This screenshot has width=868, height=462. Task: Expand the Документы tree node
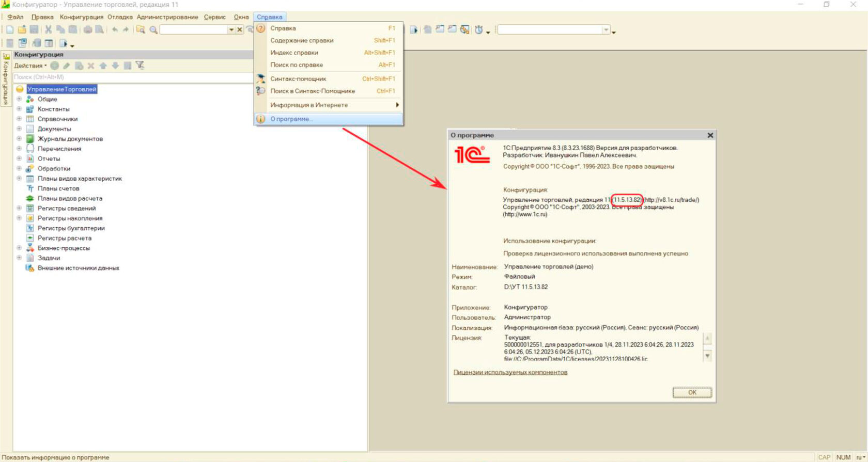tap(19, 129)
